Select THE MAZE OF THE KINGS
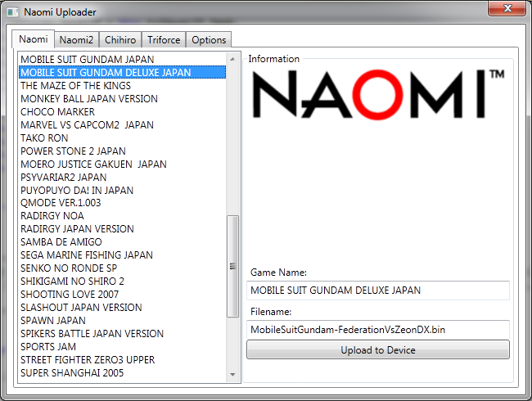Image resolution: width=532 pixels, height=401 pixels. (x=122, y=85)
